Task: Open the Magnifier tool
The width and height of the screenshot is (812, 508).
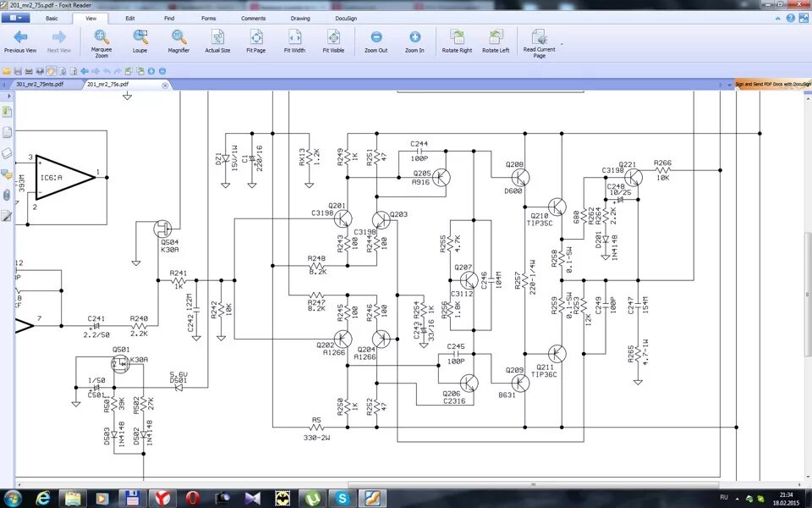Action: coord(178,41)
